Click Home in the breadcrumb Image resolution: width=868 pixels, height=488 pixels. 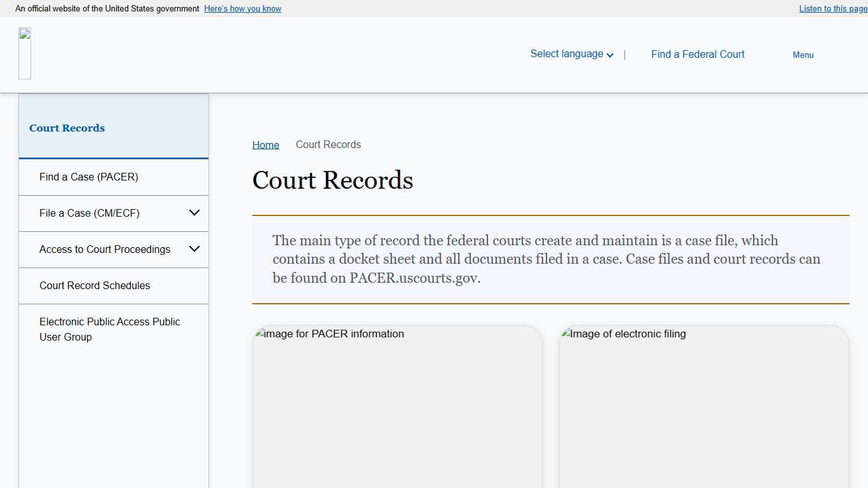point(265,144)
